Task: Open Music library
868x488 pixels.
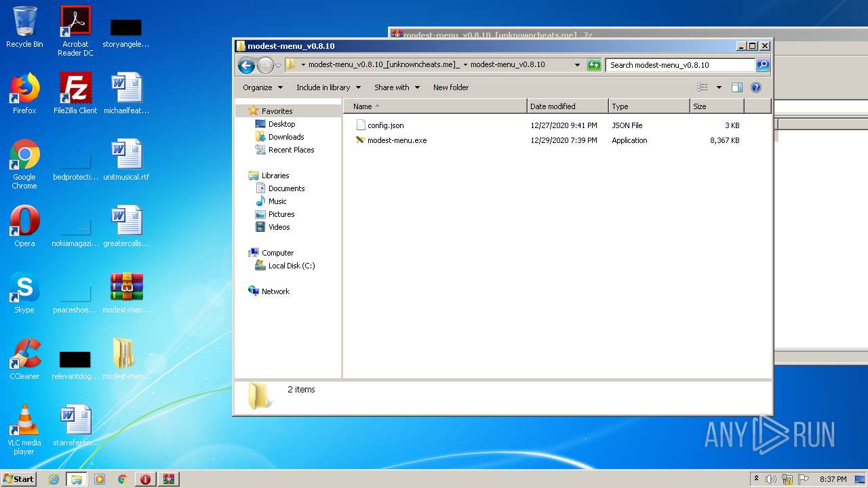Action: click(x=277, y=201)
